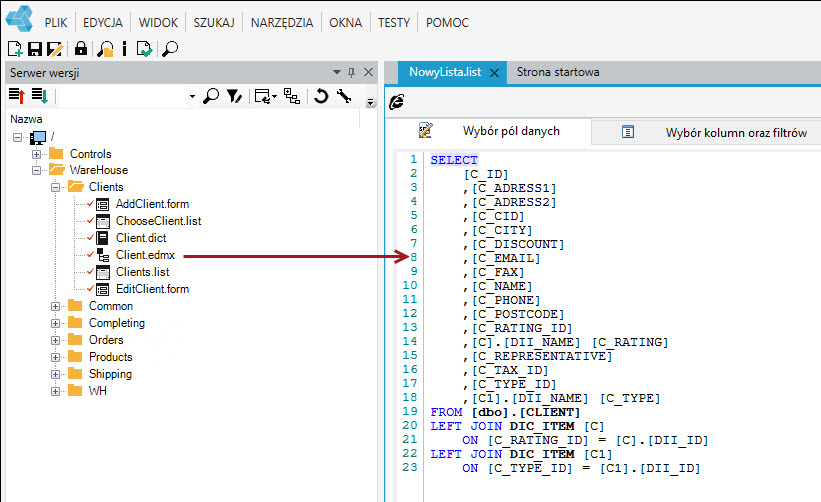Viewport: 821px width, 502px height.
Task: Expand the Orders folder
Action: pyautogui.click(x=55, y=340)
